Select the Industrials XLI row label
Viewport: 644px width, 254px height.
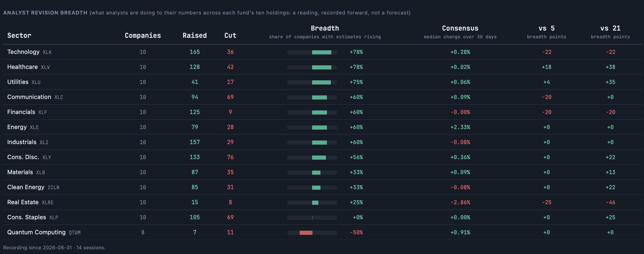pyautogui.click(x=28, y=142)
